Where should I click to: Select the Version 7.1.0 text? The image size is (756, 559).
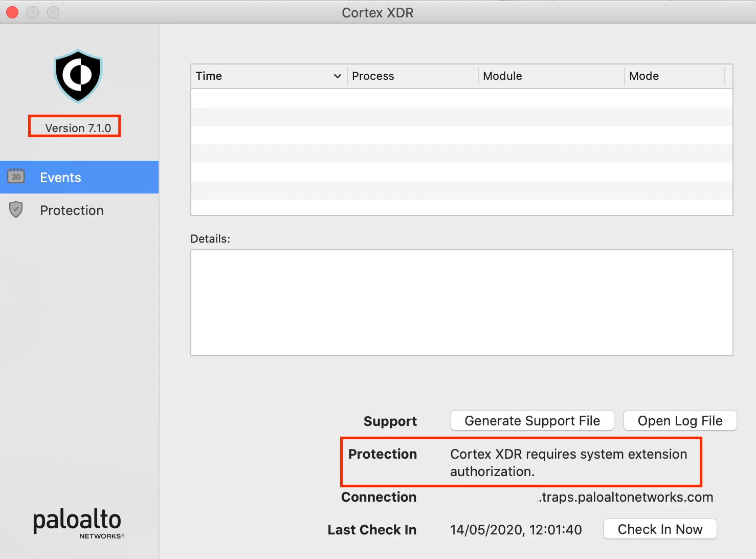tap(78, 128)
